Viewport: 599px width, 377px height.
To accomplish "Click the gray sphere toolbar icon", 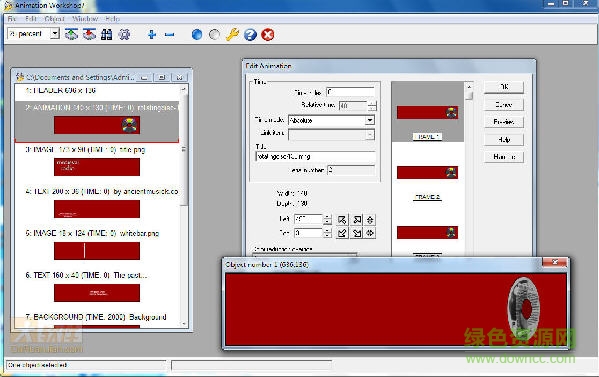I will (x=214, y=34).
